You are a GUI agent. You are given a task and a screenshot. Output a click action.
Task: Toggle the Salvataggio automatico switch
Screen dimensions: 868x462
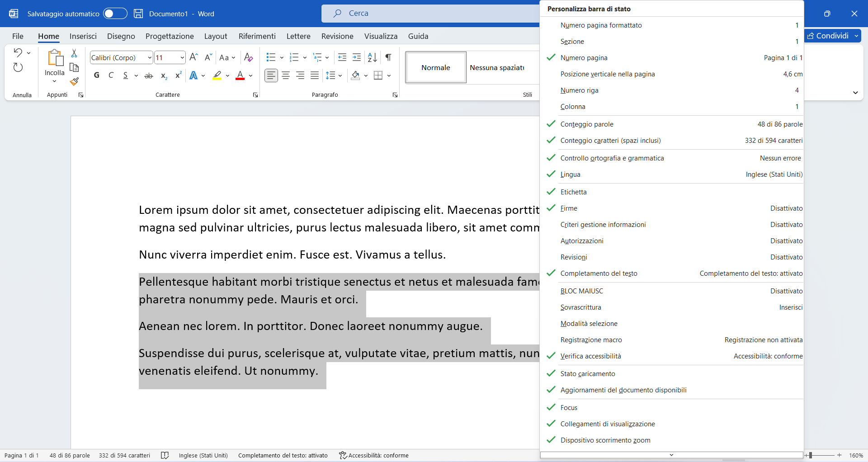[x=115, y=14]
